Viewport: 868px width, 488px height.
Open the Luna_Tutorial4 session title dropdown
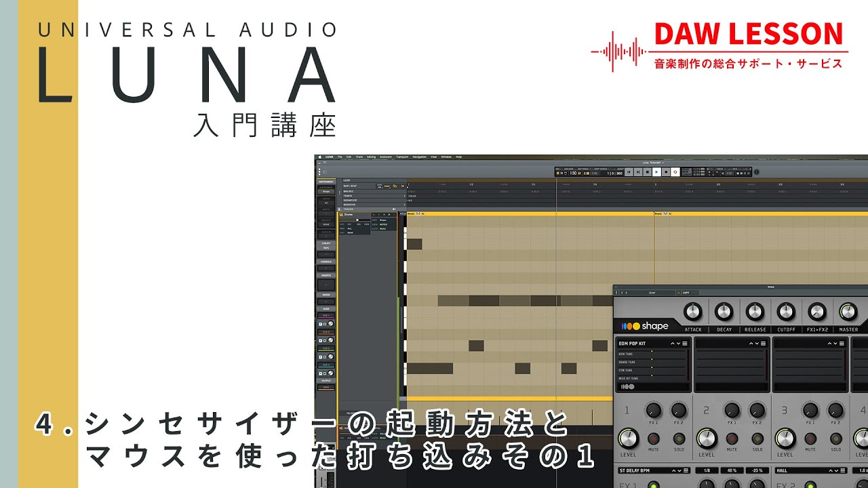[654, 163]
